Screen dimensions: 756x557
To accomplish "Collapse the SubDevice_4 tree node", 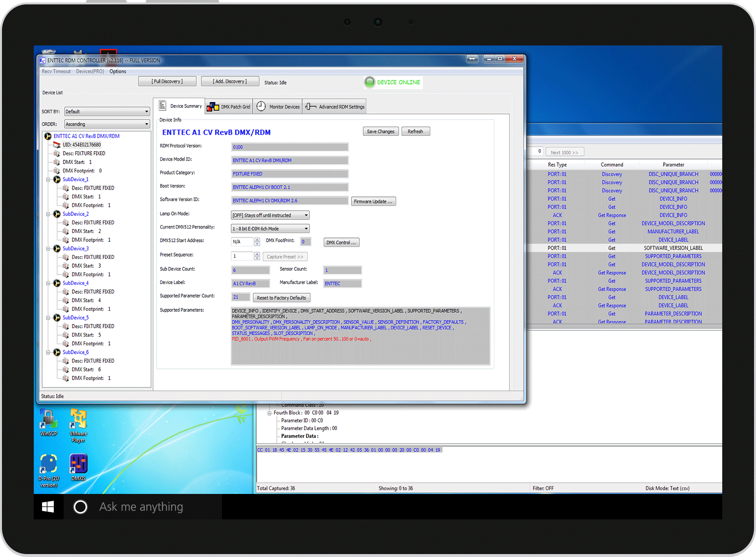I will (x=48, y=283).
